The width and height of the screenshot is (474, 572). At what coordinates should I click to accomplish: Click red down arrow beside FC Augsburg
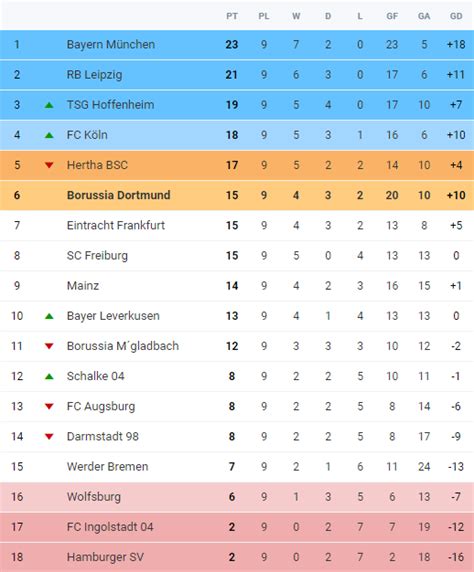(49, 406)
